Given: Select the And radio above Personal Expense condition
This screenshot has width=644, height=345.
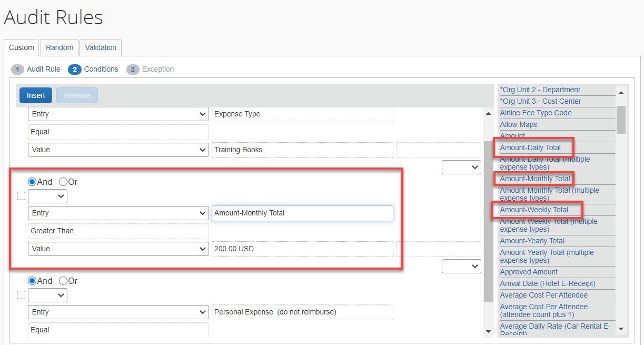Looking at the screenshot, I should (x=32, y=281).
